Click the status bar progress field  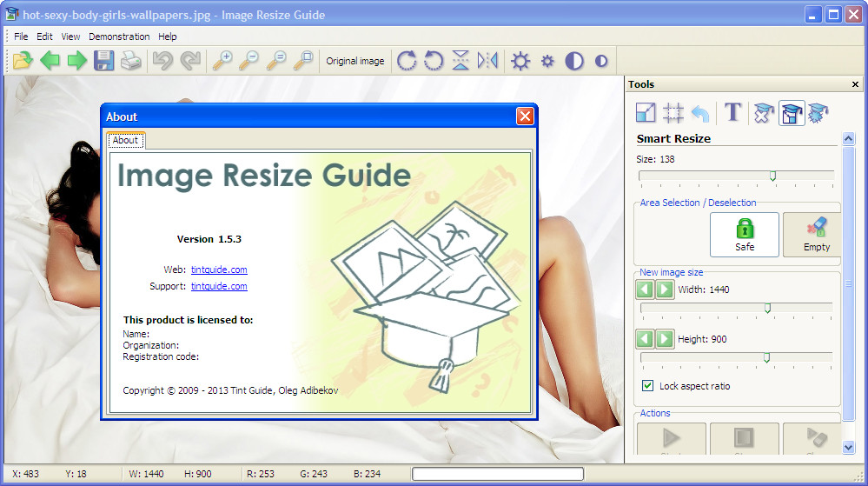[498, 474]
